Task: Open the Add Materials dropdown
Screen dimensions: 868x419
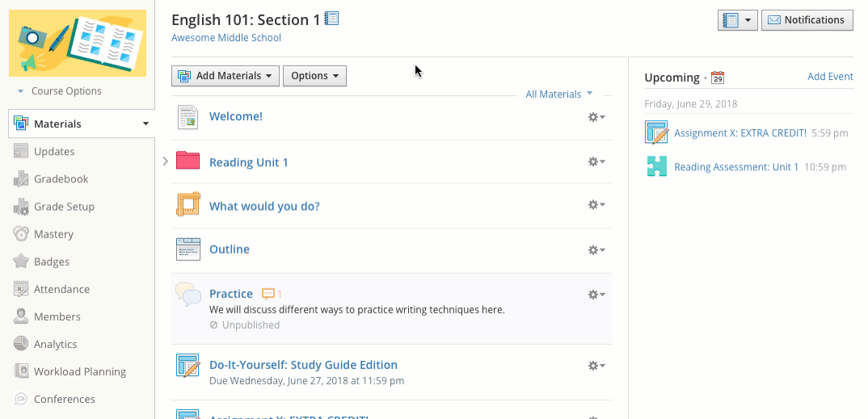Action: pos(225,76)
